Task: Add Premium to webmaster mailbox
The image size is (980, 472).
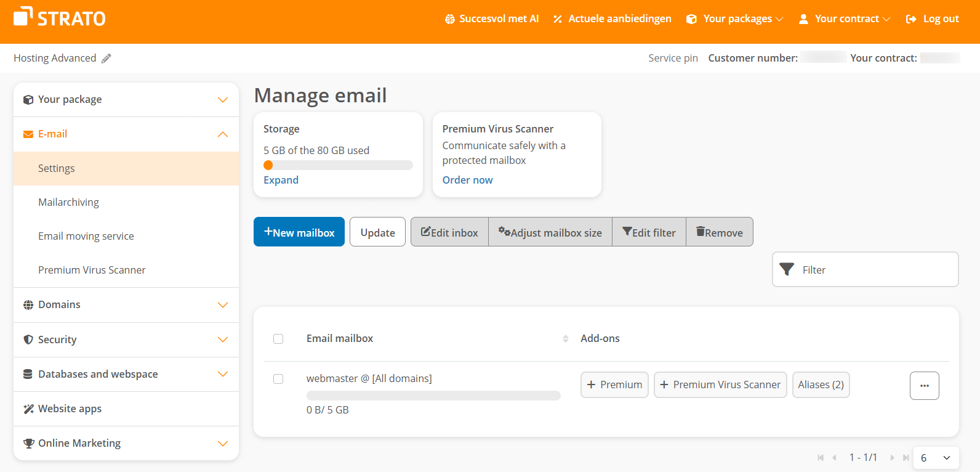Action: click(614, 385)
